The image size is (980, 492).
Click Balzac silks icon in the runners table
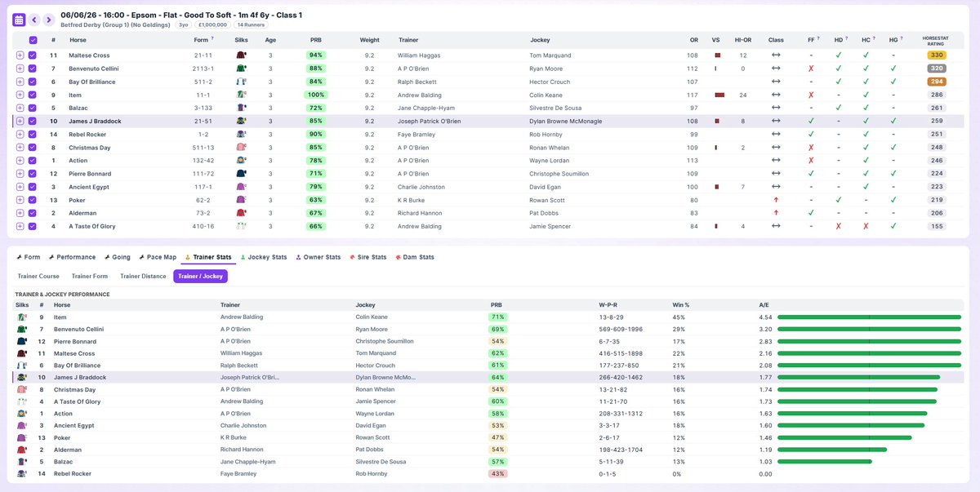(241, 108)
